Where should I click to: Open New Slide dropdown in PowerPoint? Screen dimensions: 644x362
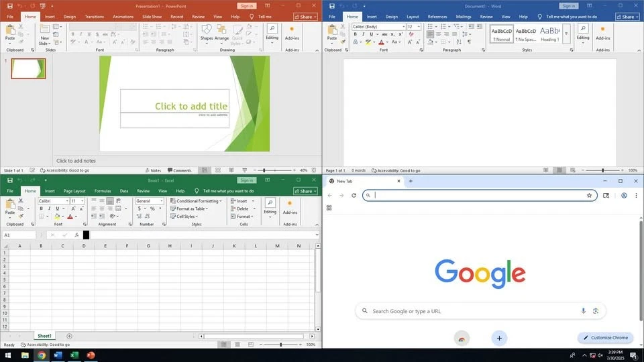(x=45, y=41)
